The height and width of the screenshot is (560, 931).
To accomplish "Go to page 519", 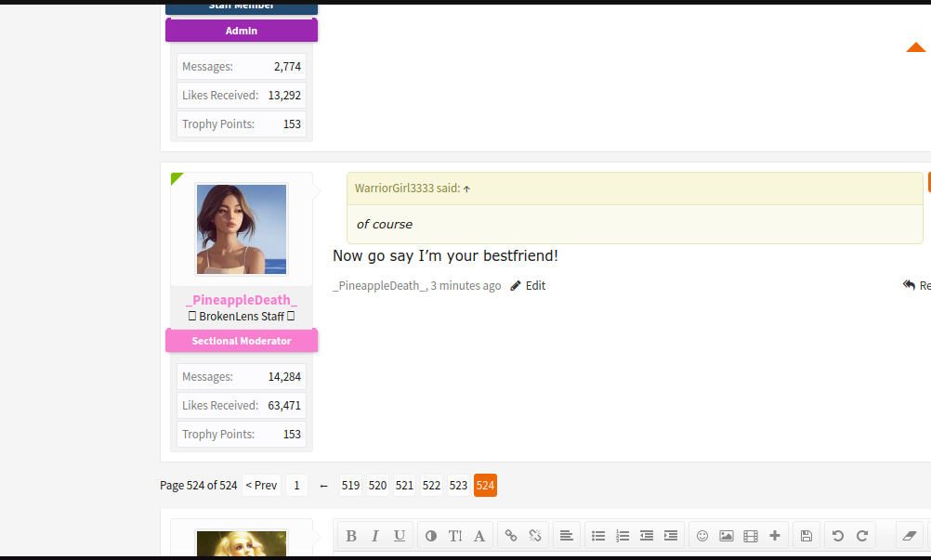I will tap(350, 486).
